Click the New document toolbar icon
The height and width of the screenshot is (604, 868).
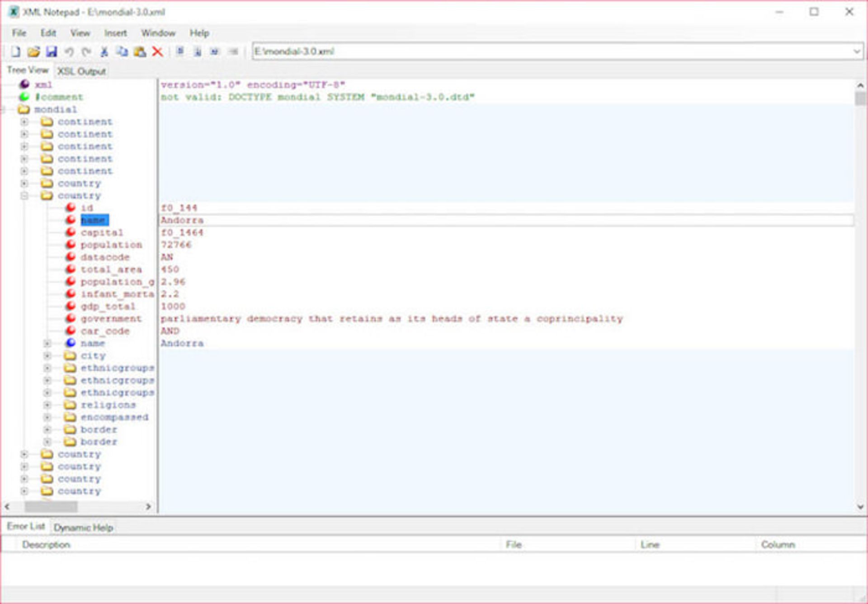click(15, 52)
